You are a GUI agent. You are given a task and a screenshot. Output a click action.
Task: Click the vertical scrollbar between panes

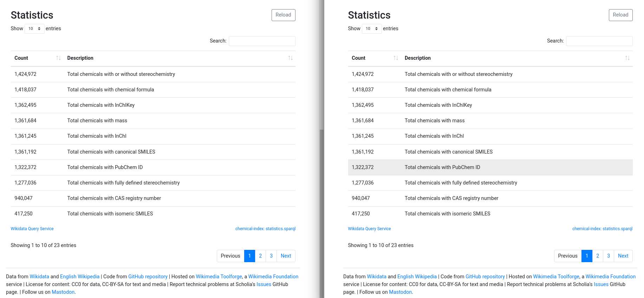[321, 214]
